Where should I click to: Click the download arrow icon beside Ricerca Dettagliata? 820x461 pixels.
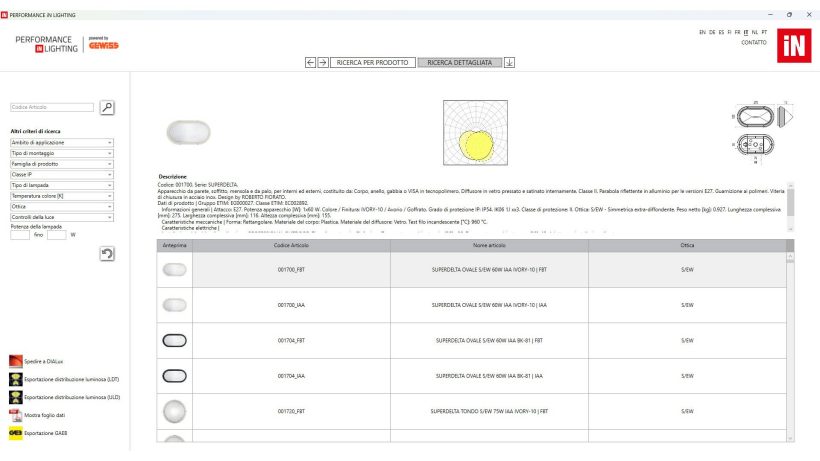509,62
